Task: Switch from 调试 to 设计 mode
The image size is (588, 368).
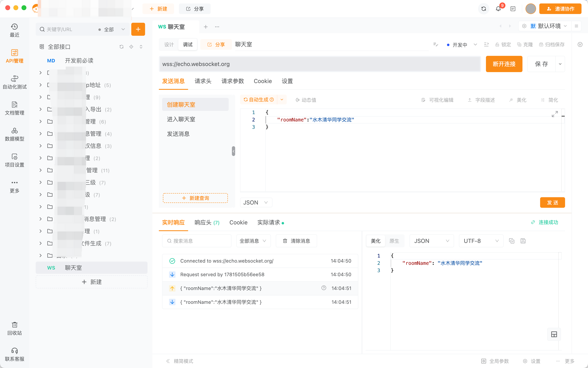Action: click(169, 44)
